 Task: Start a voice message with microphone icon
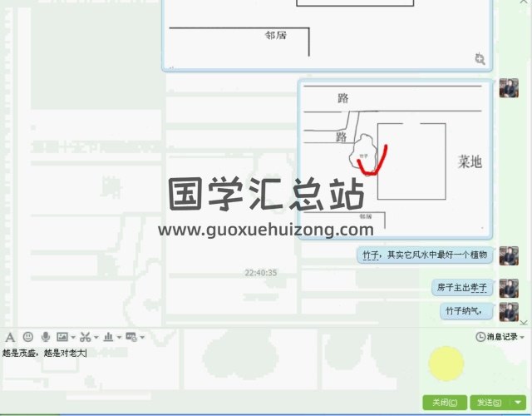(x=46, y=337)
